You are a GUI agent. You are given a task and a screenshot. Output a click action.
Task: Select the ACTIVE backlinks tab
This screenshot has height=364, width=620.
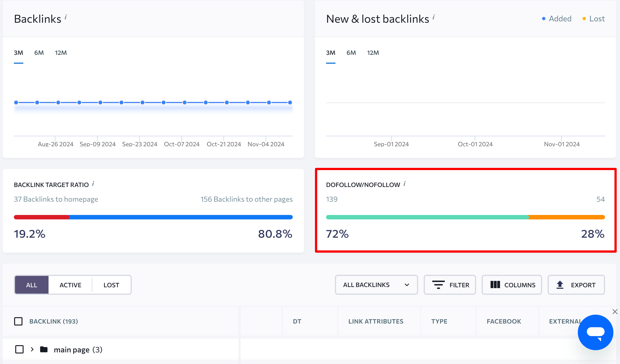pyautogui.click(x=70, y=285)
